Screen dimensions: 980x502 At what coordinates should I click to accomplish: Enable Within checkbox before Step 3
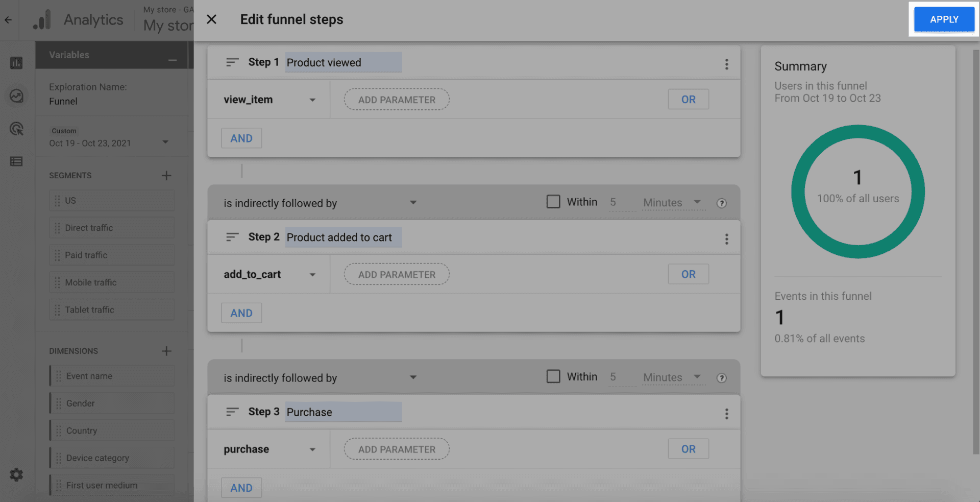553,376
